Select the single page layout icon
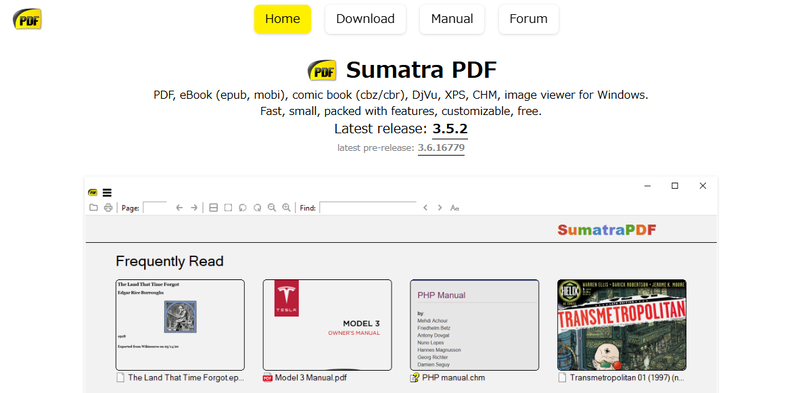Screen dimensions: 800x393 (x=228, y=208)
